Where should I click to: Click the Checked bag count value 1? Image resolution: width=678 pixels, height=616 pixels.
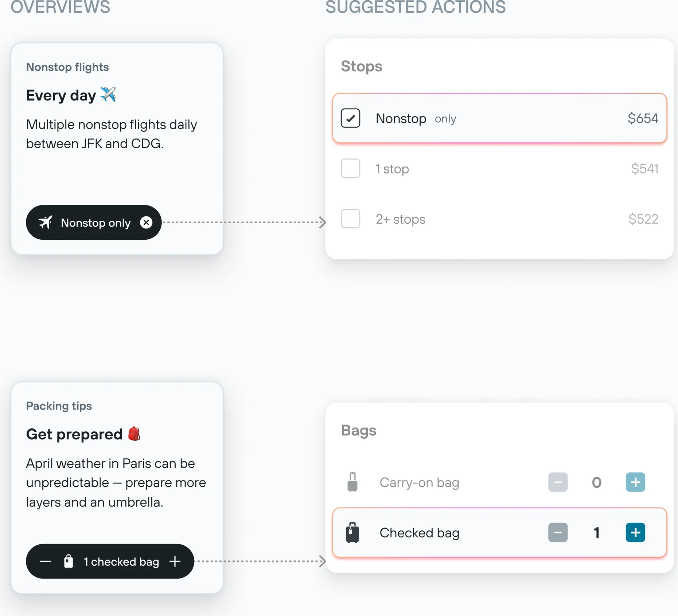(x=597, y=533)
